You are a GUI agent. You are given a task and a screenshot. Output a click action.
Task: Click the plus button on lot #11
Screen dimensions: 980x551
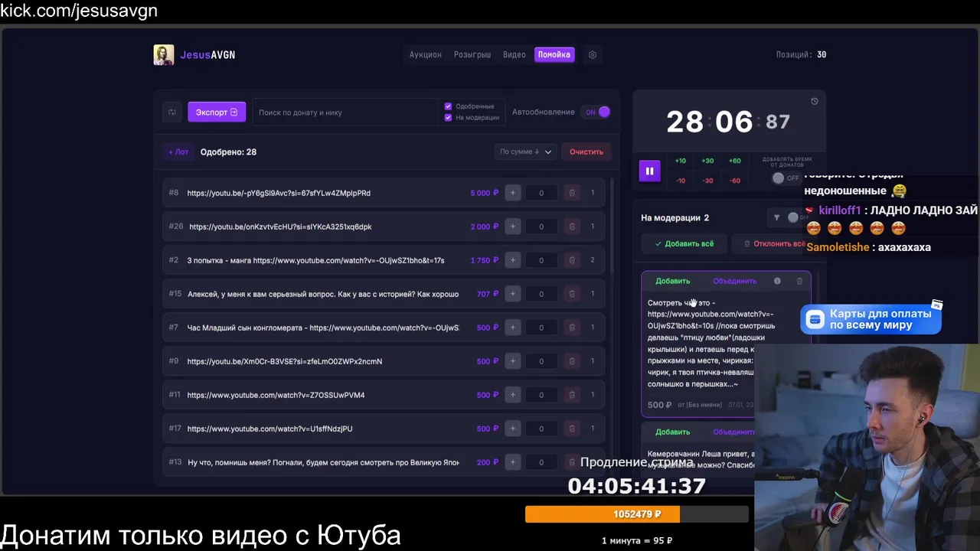tap(513, 395)
